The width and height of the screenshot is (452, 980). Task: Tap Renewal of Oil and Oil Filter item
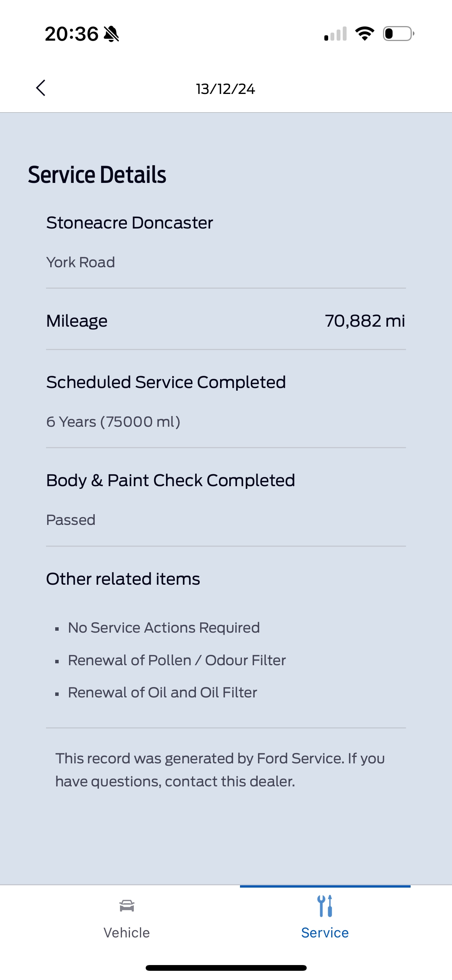tap(163, 692)
